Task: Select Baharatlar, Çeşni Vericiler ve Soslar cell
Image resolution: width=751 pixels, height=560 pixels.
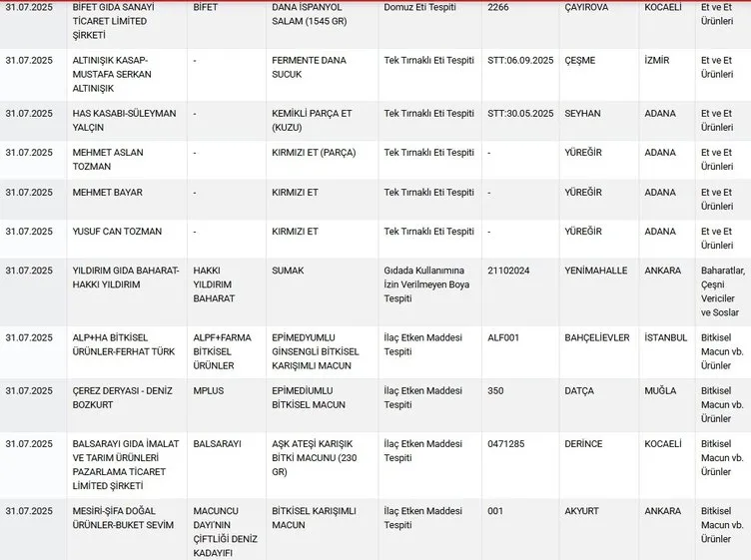Action: click(x=723, y=291)
